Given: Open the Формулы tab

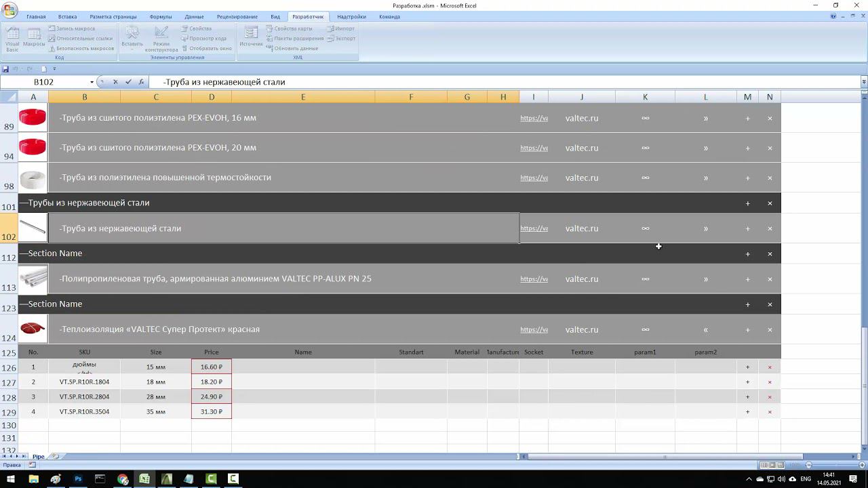Looking at the screenshot, I should 161,16.
